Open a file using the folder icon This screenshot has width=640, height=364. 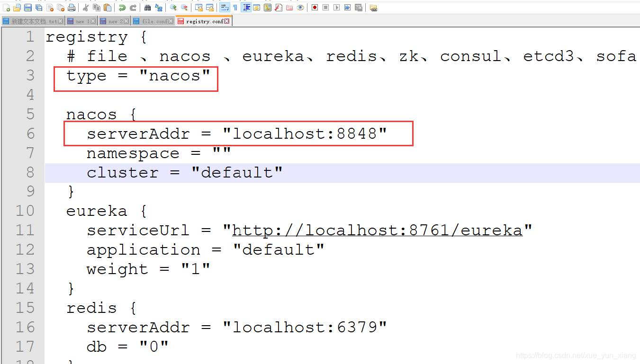click(x=17, y=8)
